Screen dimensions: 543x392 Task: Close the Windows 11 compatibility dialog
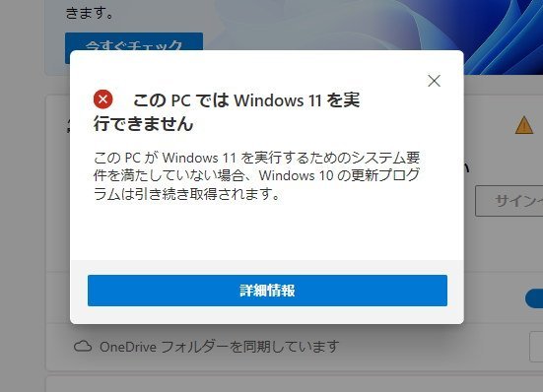(434, 81)
